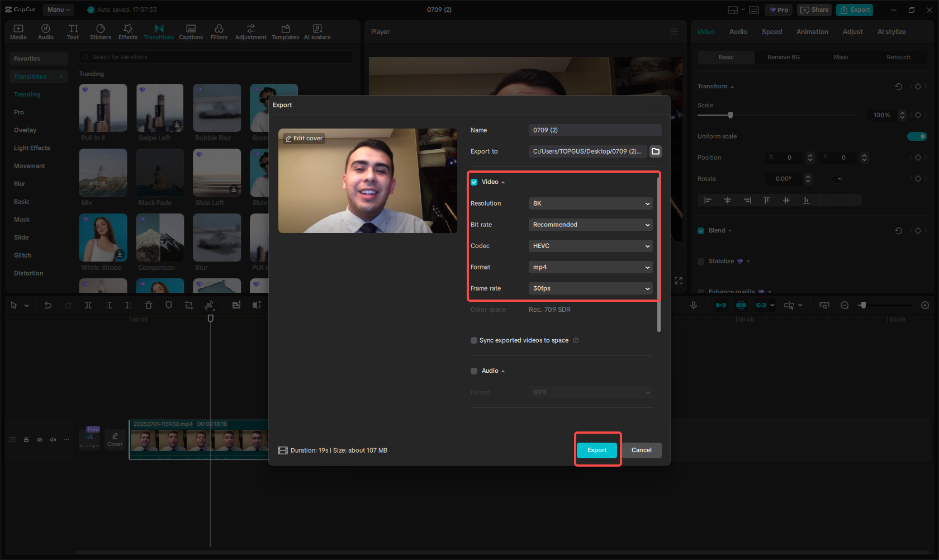The height and width of the screenshot is (560, 939).
Task: Click the Undo icon on the timeline toolbar
Action: [x=48, y=305]
